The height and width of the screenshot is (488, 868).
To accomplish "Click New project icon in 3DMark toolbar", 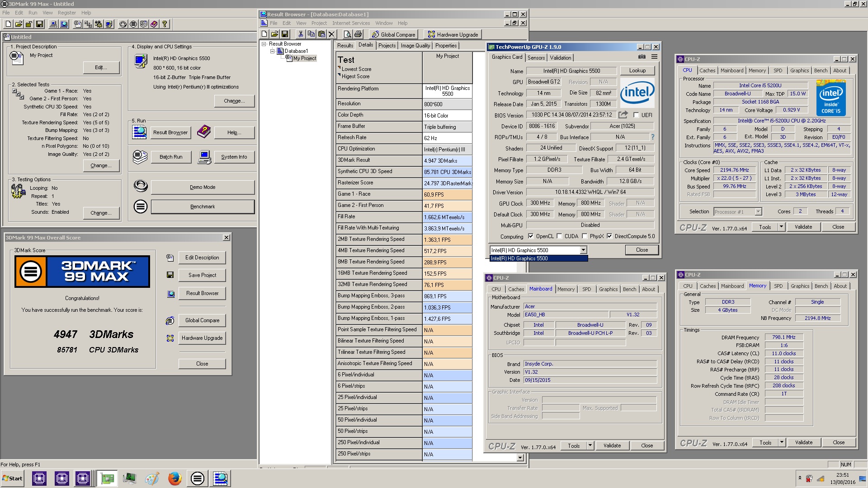I will click(8, 24).
